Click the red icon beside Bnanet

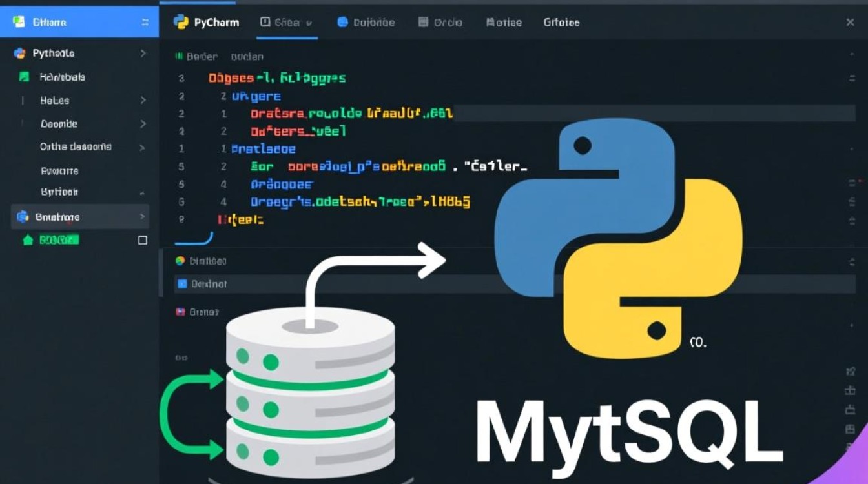(x=180, y=312)
